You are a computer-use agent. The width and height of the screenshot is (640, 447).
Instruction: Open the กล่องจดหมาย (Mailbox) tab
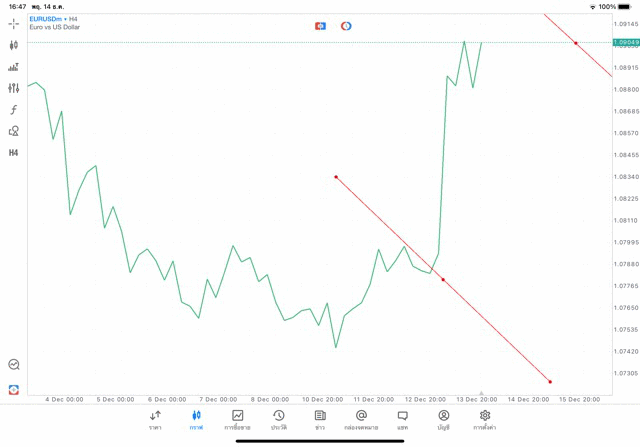point(361,420)
